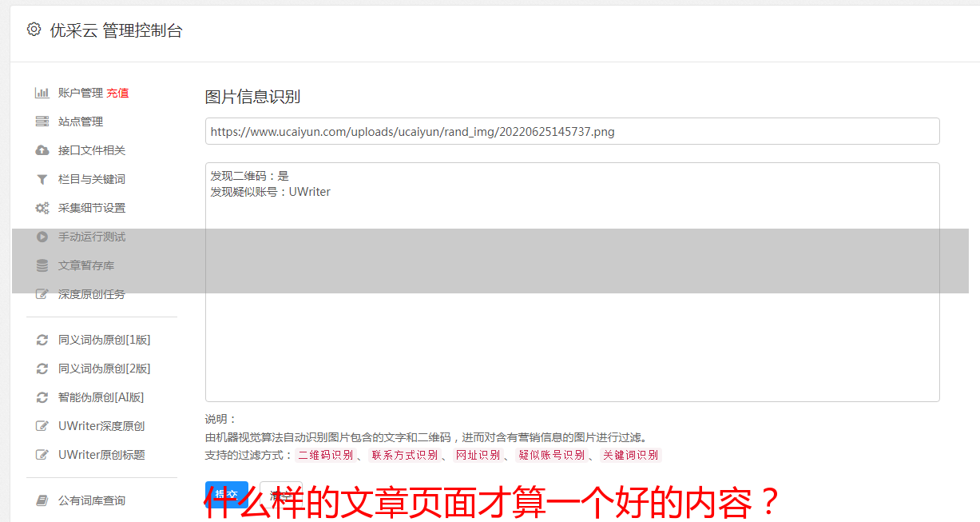Image resolution: width=980 pixels, height=522 pixels.
Task: Select the edit icon for UWriter深度原创
Action: click(42, 426)
